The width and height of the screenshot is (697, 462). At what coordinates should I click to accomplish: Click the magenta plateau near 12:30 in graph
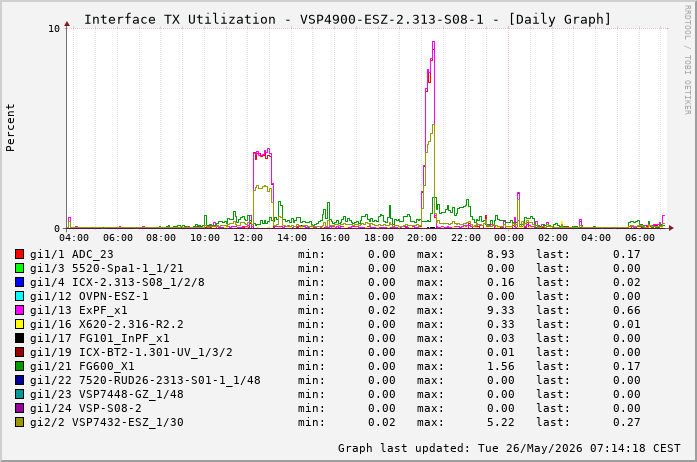(x=262, y=154)
